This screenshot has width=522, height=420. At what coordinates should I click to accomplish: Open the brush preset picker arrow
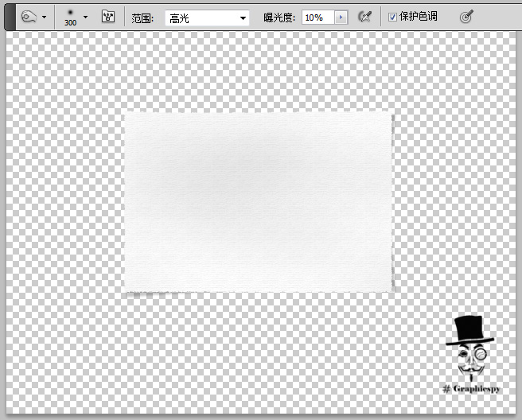click(86, 17)
